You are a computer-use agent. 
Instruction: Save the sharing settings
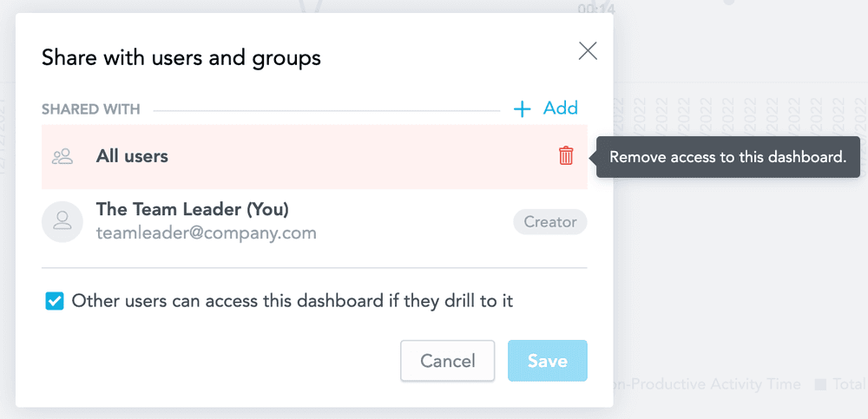coord(547,361)
